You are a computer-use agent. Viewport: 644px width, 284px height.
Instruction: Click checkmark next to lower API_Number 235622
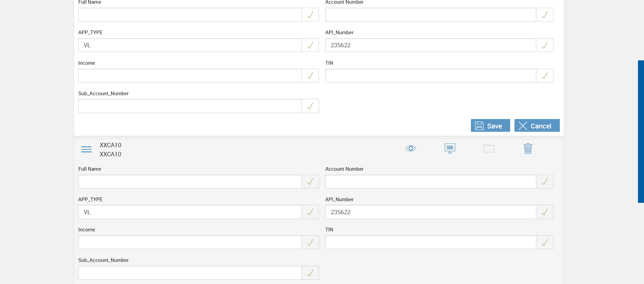[544, 212]
